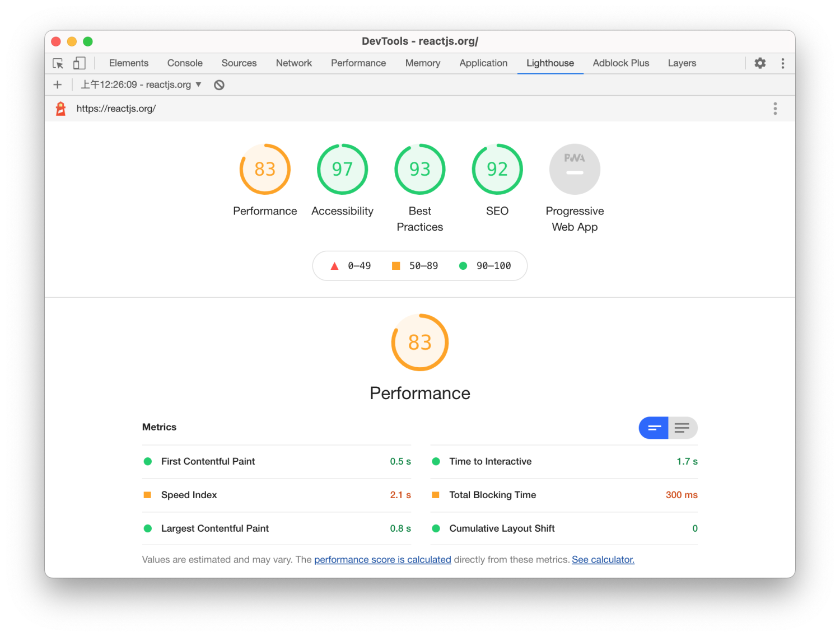Open Lighthouse report three-dot tools menu
Screen dimensions: 840x637
click(x=775, y=109)
